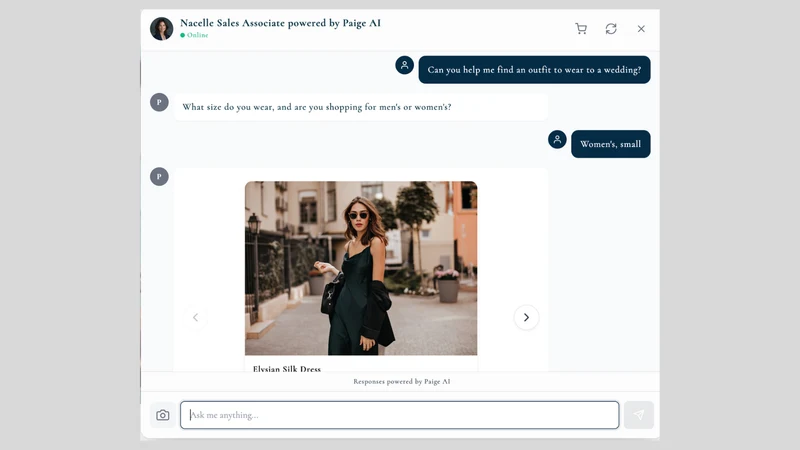
Task: Click 'Responses powered by Paige AI' text
Action: (402, 382)
